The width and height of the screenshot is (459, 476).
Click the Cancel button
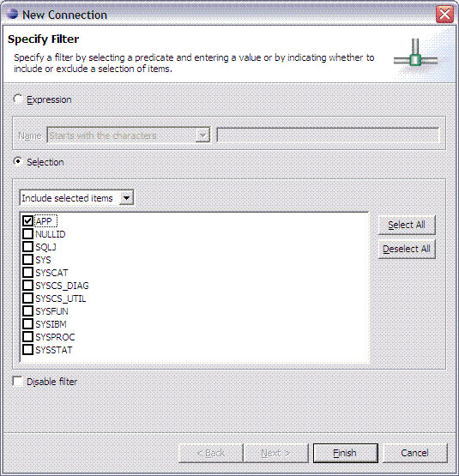click(x=414, y=453)
